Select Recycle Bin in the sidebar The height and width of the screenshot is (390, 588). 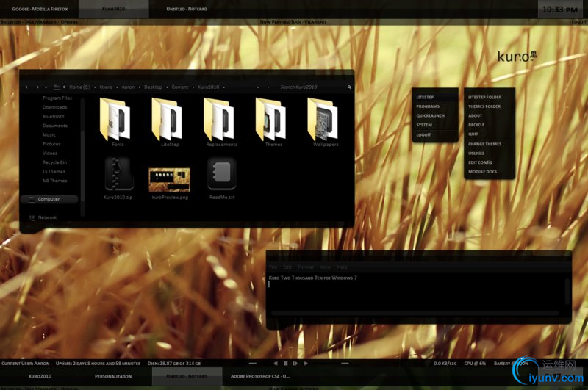54,162
